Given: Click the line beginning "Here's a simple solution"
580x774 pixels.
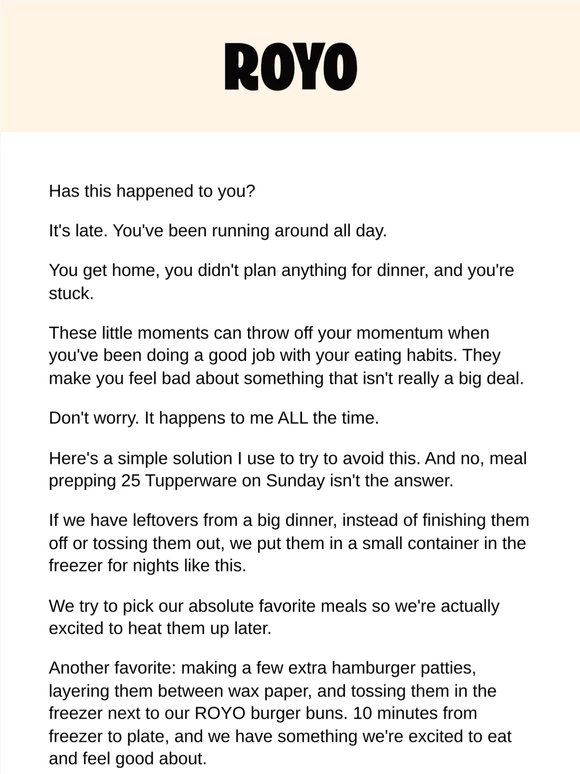Looking at the screenshot, I should coord(288,458).
